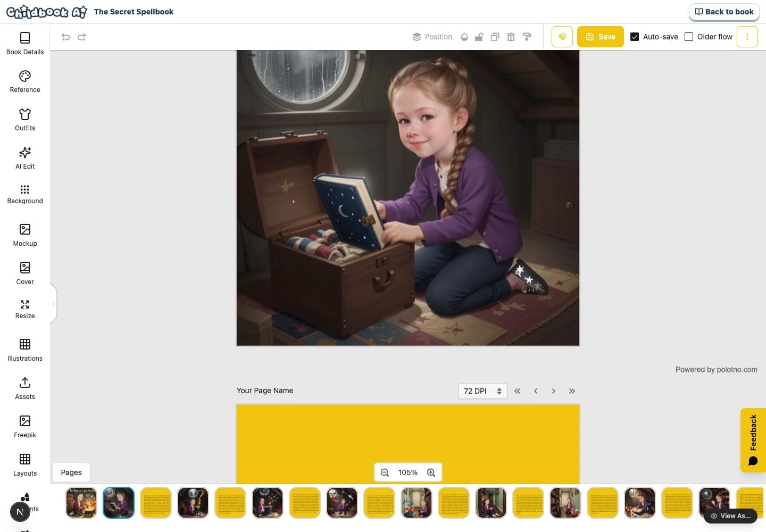Click the duplicate element icon

pyautogui.click(x=495, y=37)
